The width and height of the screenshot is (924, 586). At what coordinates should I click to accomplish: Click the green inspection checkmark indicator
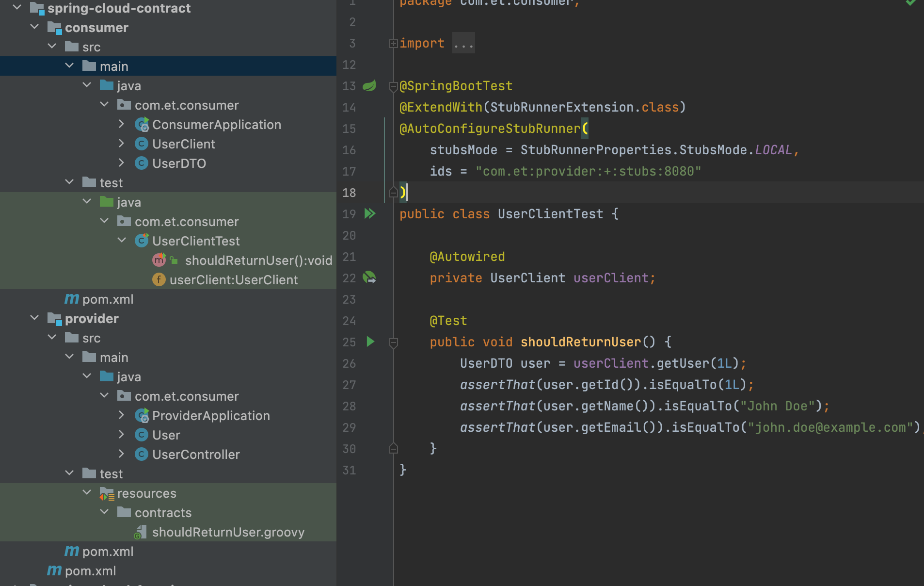(x=911, y=3)
